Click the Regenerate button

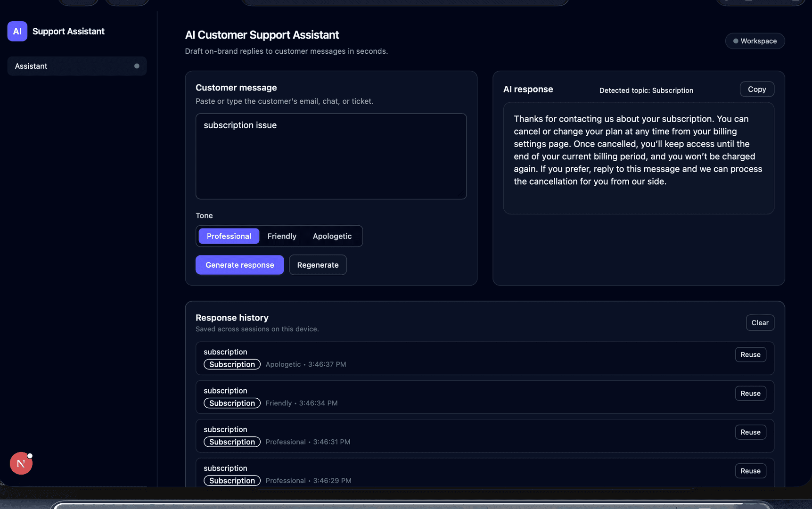click(x=318, y=265)
